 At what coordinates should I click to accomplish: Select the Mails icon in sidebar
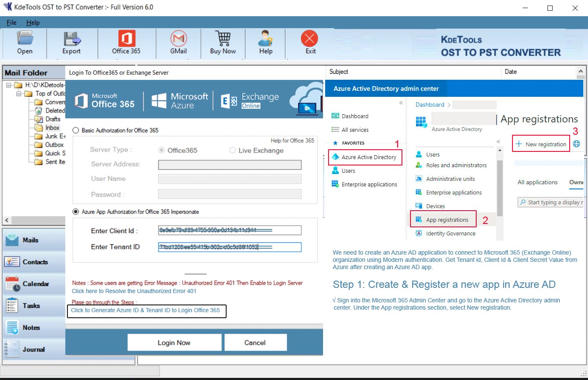tap(12, 241)
